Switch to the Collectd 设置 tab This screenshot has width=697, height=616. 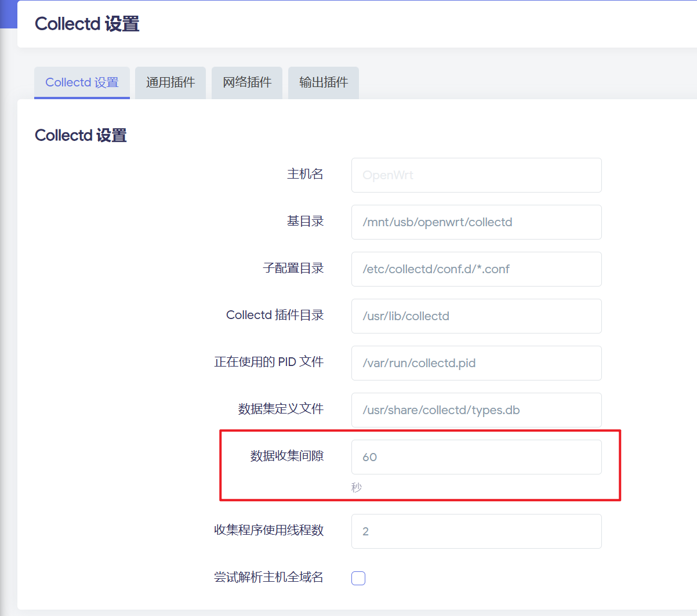82,82
